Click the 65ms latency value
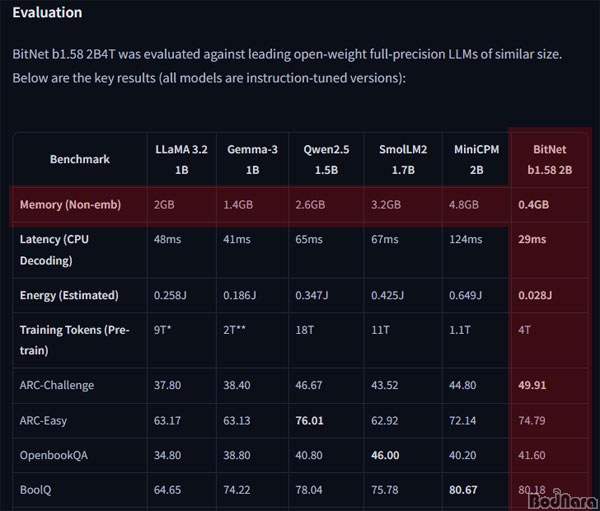 coord(309,240)
